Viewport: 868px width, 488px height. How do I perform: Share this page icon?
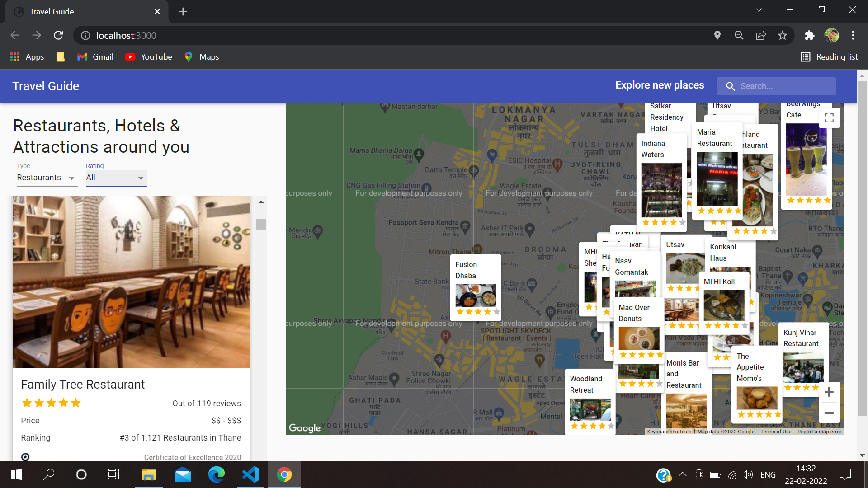tap(761, 35)
